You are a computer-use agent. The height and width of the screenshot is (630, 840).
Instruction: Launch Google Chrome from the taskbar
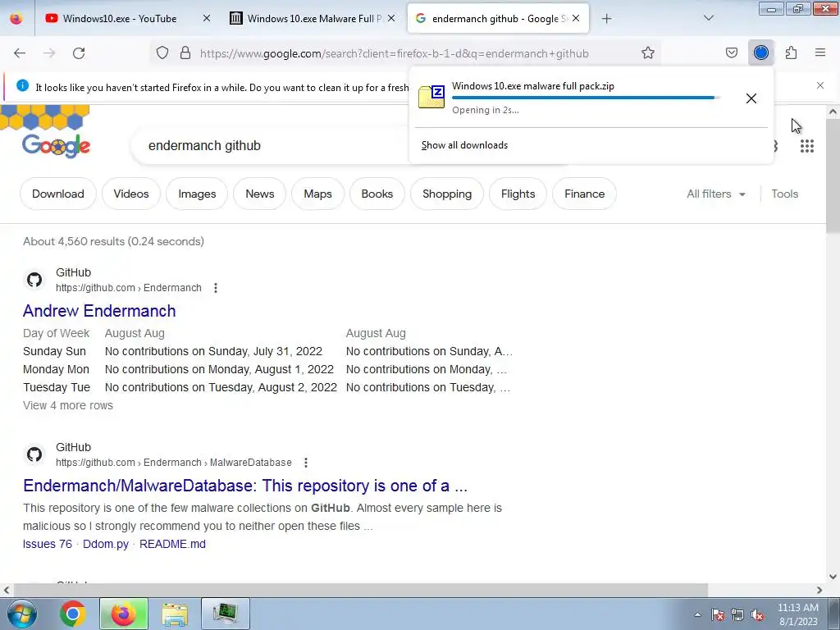tap(73, 614)
